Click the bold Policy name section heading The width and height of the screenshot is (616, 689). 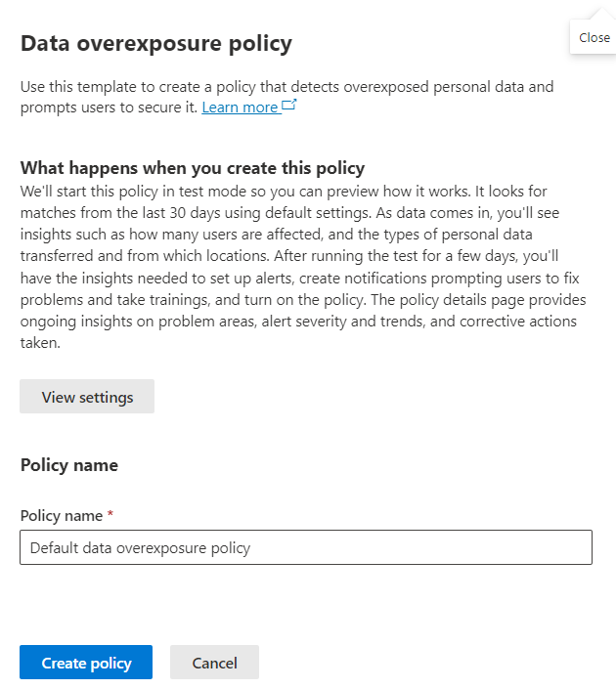point(69,465)
